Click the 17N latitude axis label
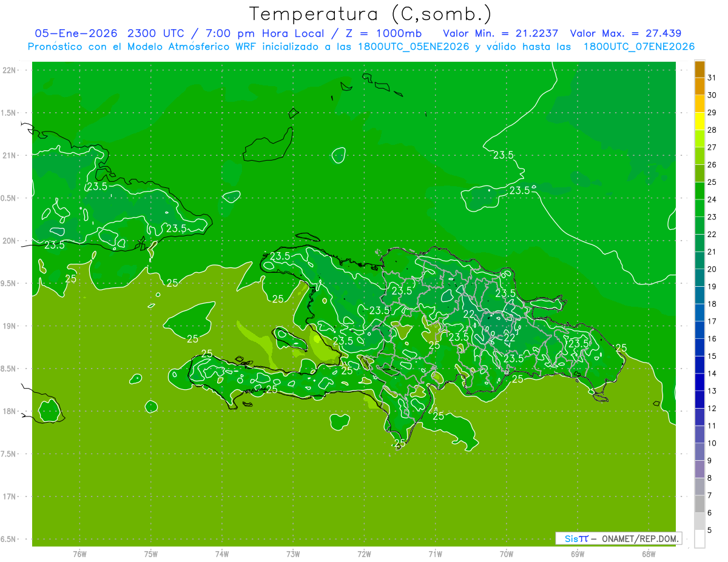Screen dimensions: 728x562 pos(9,497)
